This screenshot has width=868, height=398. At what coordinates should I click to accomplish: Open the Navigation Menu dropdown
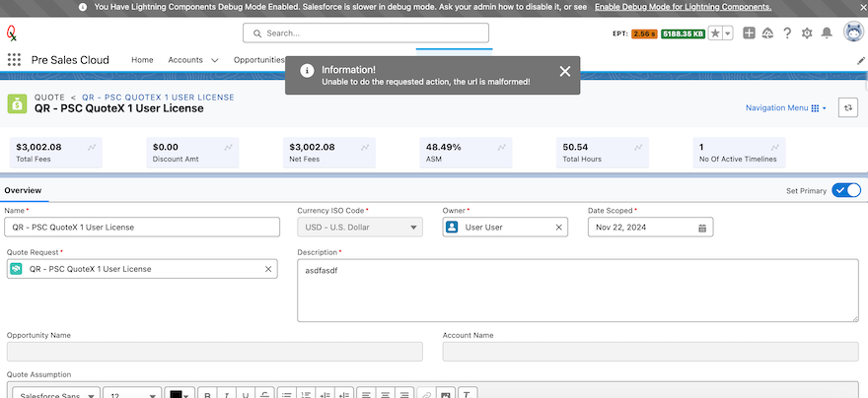click(x=785, y=108)
